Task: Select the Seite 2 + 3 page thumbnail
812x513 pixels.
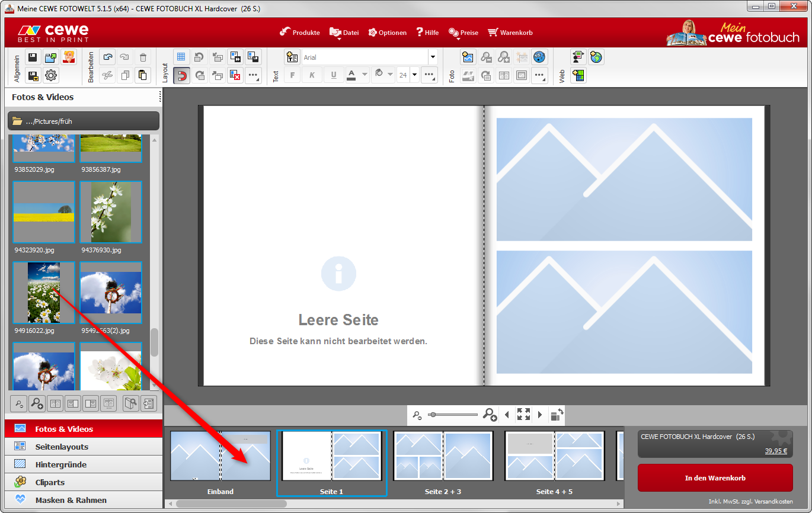Action: pyautogui.click(x=443, y=456)
